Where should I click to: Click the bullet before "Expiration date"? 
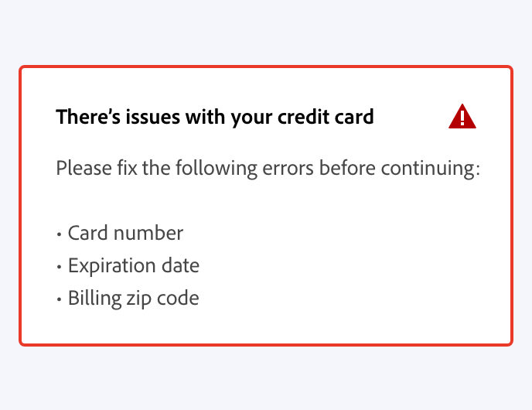pyautogui.click(x=60, y=267)
